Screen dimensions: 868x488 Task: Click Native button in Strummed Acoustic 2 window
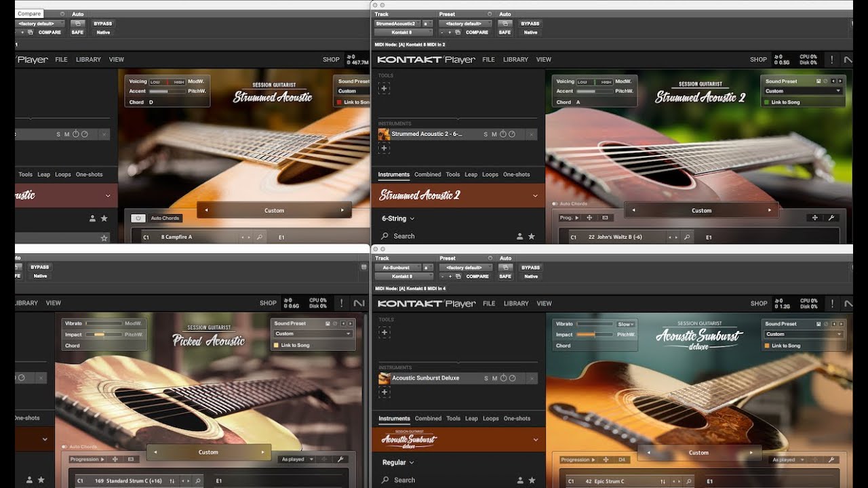coord(530,32)
